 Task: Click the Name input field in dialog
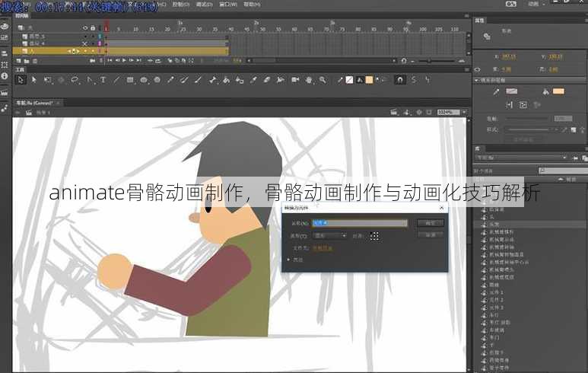pyautogui.click(x=360, y=223)
